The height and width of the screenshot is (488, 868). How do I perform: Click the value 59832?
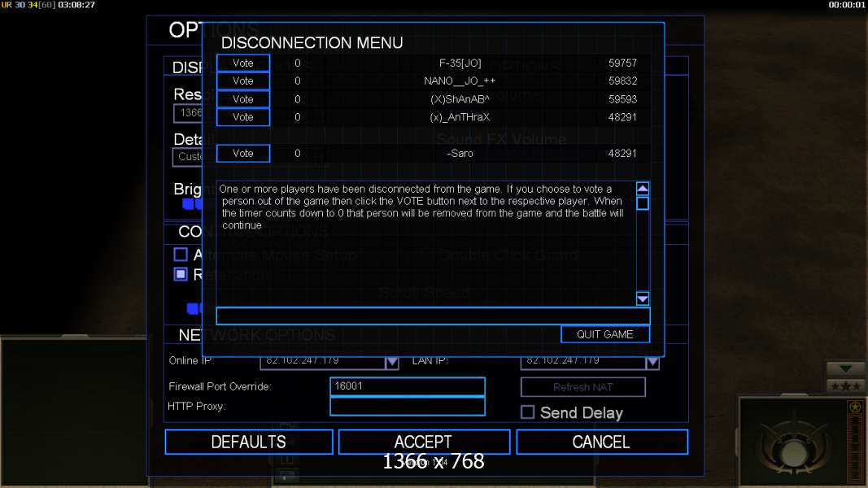point(623,81)
